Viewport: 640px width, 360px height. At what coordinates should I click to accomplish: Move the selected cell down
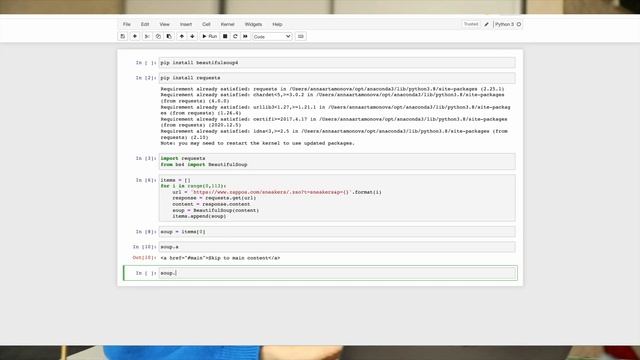coord(192,36)
